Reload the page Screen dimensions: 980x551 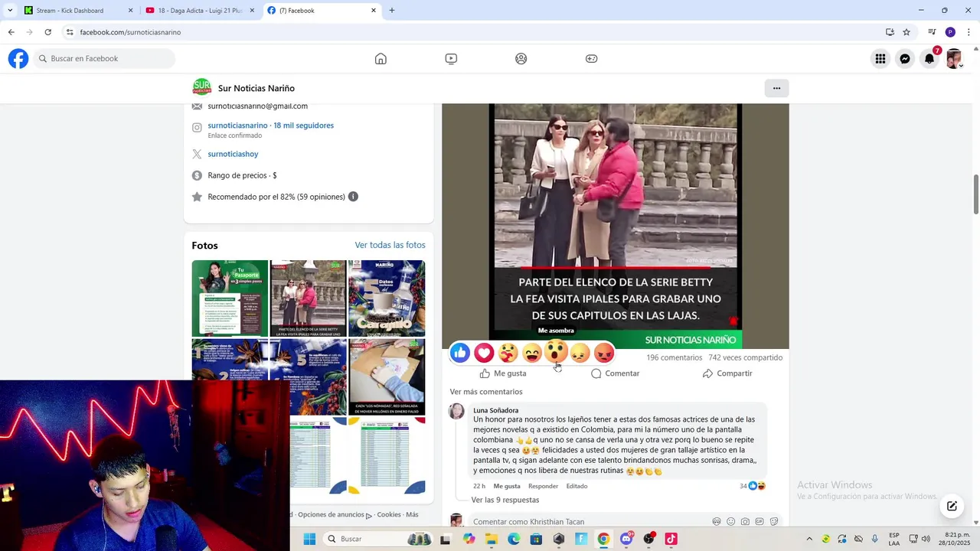[47, 32]
